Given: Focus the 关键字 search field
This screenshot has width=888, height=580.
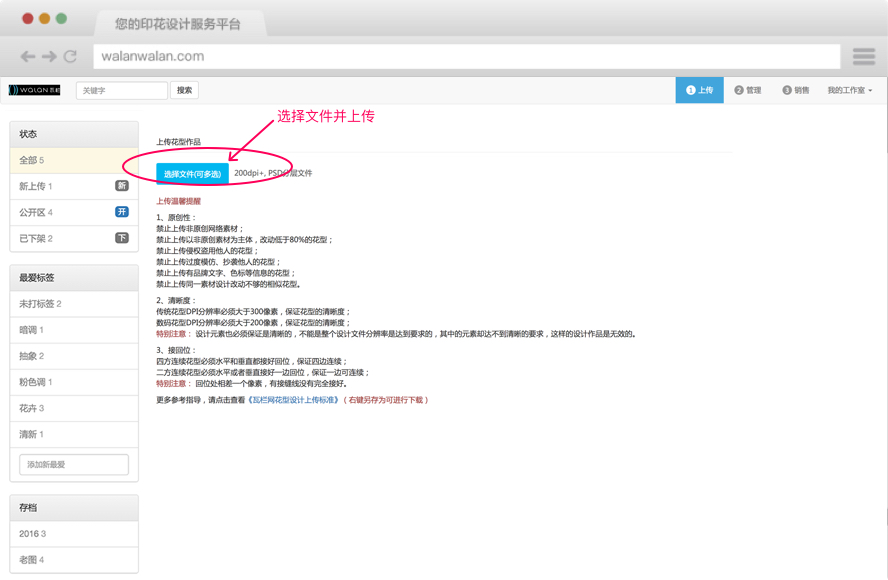Looking at the screenshot, I should (121, 90).
